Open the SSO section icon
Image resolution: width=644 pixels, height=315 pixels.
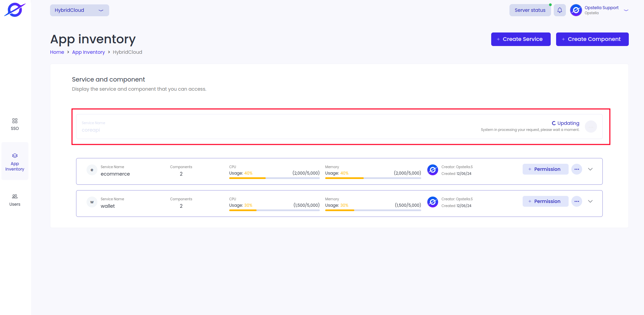click(15, 121)
